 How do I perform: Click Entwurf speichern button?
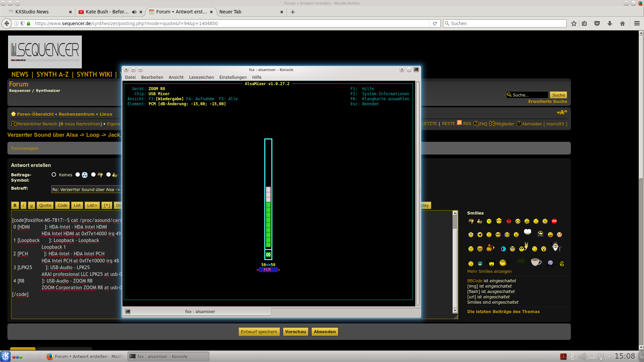(x=259, y=331)
